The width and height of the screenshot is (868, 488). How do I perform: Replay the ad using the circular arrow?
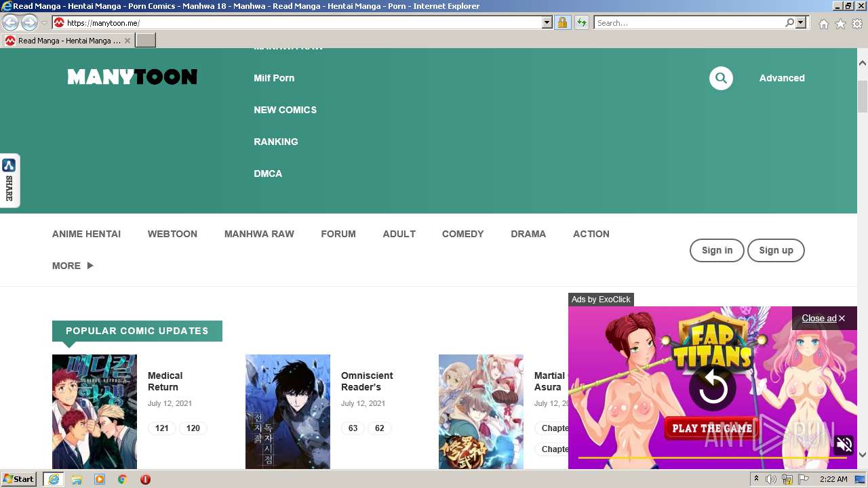point(713,388)
